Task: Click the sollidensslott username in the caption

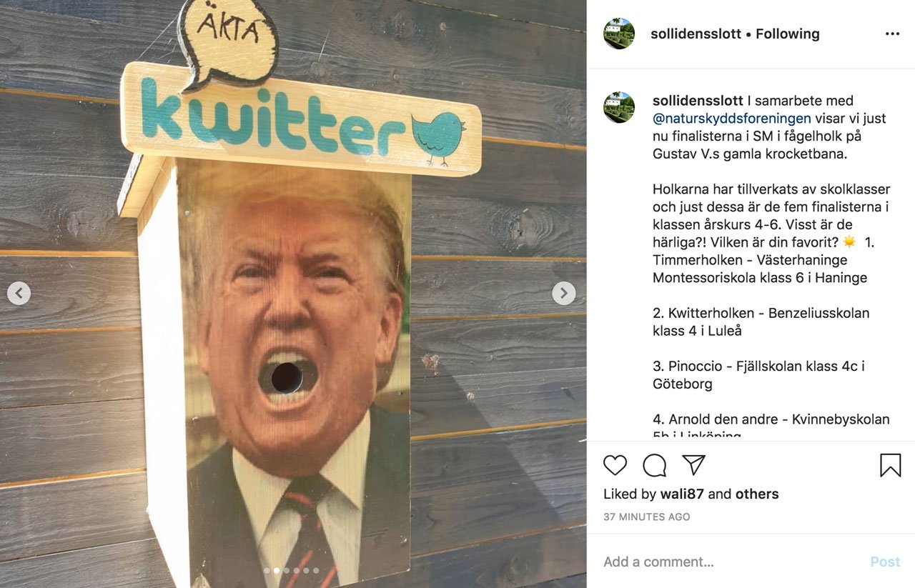Action: tap(698, 101)
